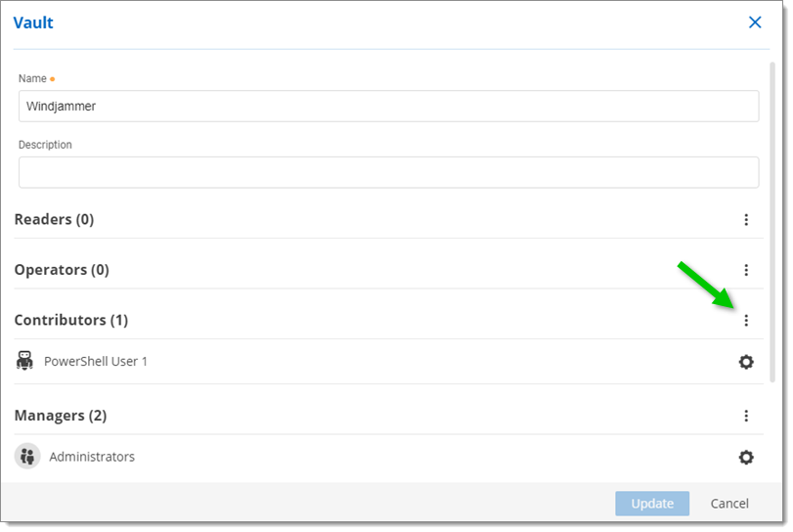Image resolution: width=793 pixels, height=532 pixels.
Task: Open the Operators three-dot options menu
Action: pyautogui.click(x=746, y=270)
